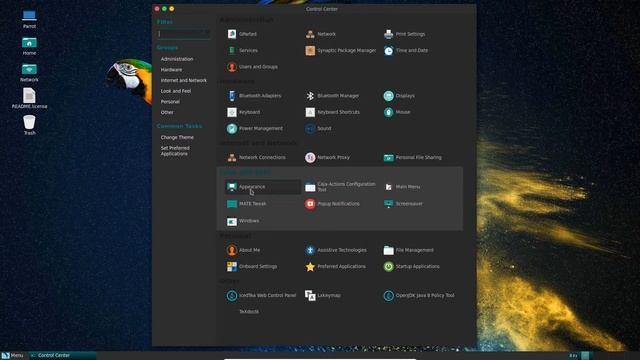The width and height of the screenshot is (640, 360).
Task: Click Set Preferred Applications common task
Action: point(175,151)
